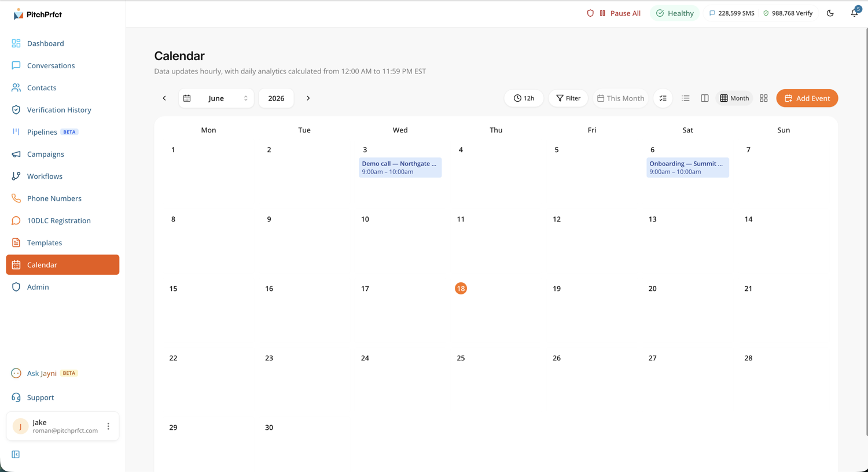Click the page vertical scrollbar
Viewport: 868px width, 472px height.
[866, 231]
